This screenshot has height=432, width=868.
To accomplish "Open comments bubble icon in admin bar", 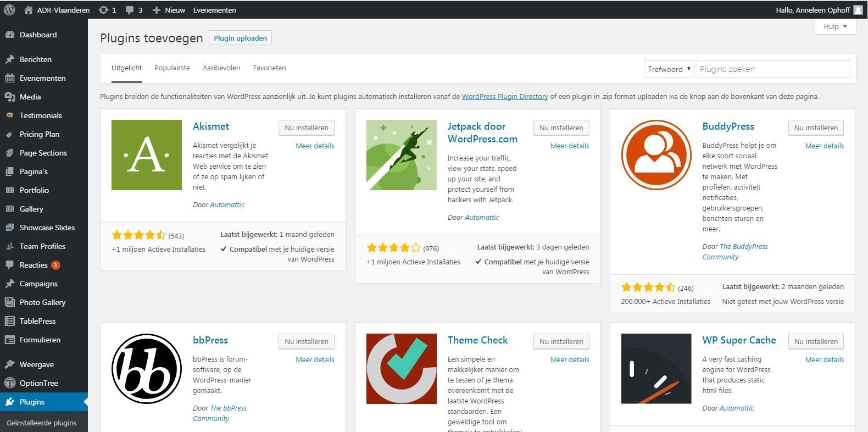I will click(130, 10).
